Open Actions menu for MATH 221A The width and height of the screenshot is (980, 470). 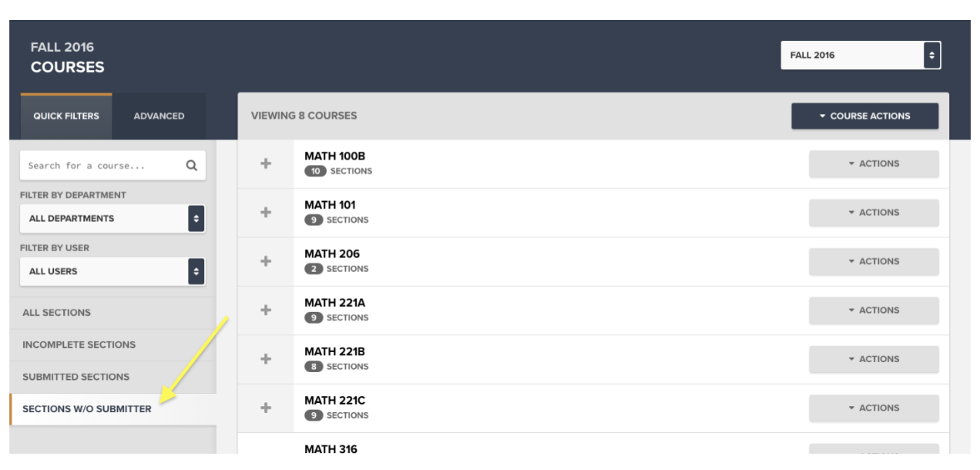(x=874, y=310)
